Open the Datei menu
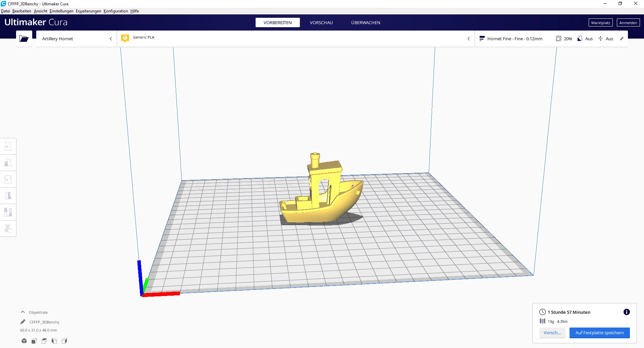The width and height of the screenshot is (644, 348). click(5, 11)
